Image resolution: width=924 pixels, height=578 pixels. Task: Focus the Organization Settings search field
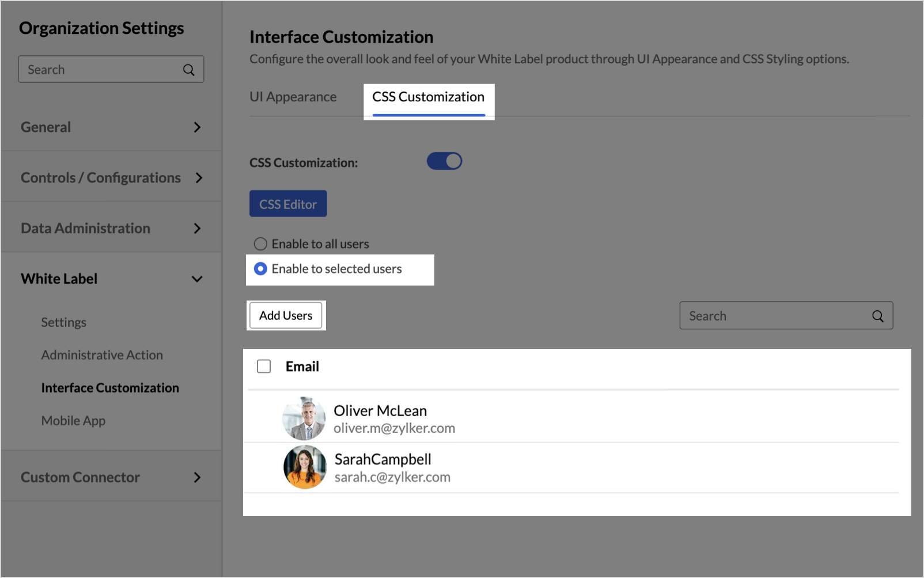point(101,70)
